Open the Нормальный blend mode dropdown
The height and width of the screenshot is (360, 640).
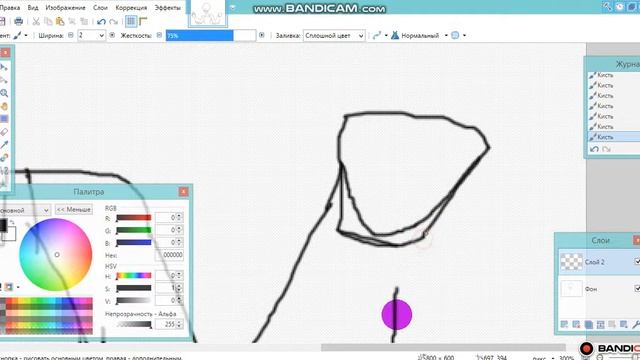click(446, 36)
